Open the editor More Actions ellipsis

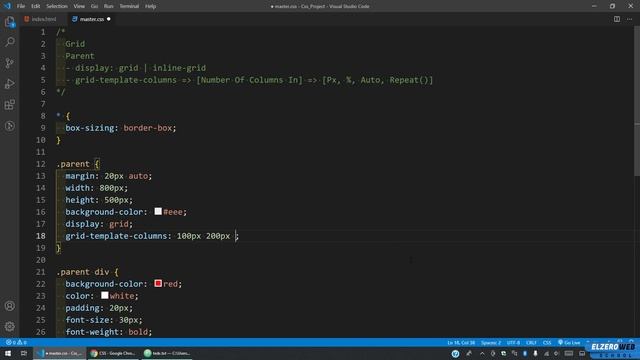click(629, 19)
